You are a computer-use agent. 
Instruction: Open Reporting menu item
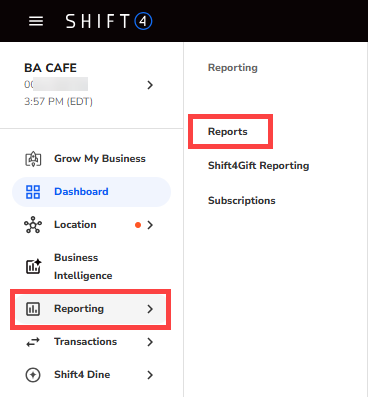[x=91, y=309]
